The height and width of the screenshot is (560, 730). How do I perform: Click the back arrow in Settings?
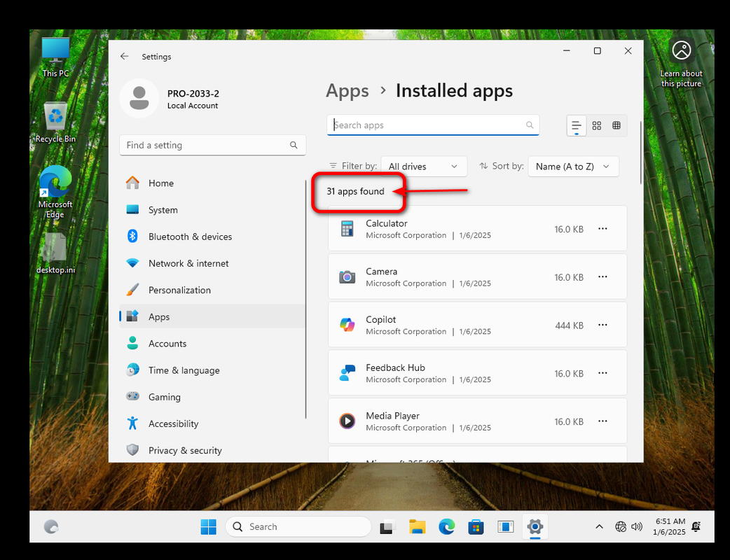point(124,56)
